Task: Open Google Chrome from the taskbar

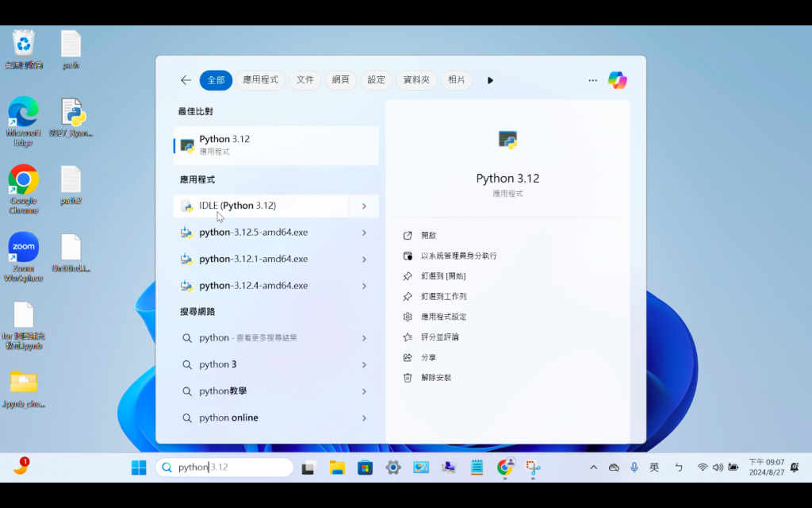Action: [505, 467]
